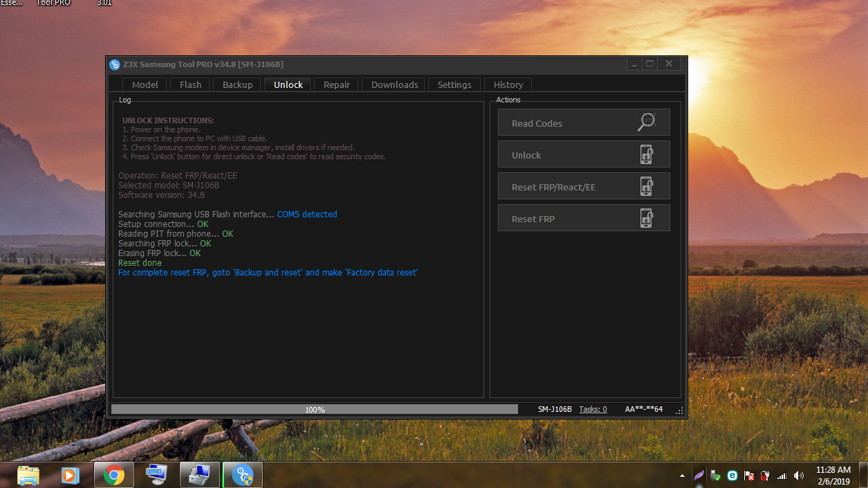
Task: Click the purple feather tray icon
Action: [x=699, y=476]
